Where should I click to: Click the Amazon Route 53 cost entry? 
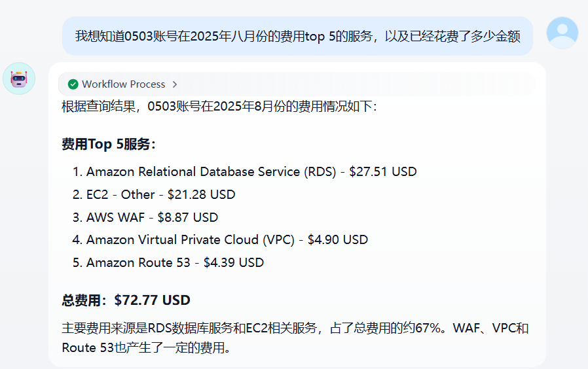click(x=168, y=262)
